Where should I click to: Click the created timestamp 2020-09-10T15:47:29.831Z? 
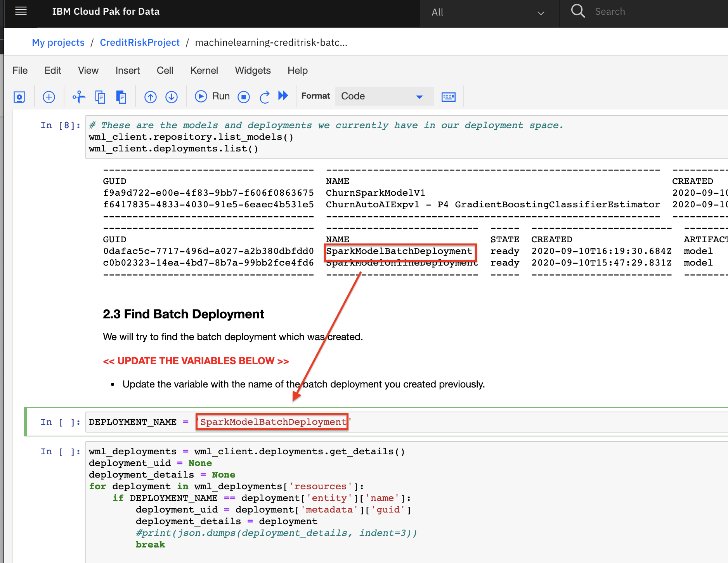click(x=601, y=263)
